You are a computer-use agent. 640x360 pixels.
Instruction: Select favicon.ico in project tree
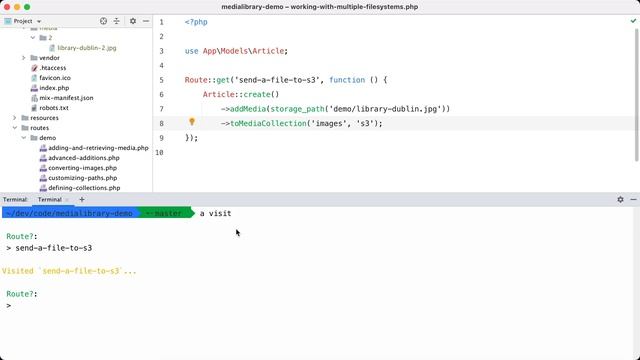55,78
